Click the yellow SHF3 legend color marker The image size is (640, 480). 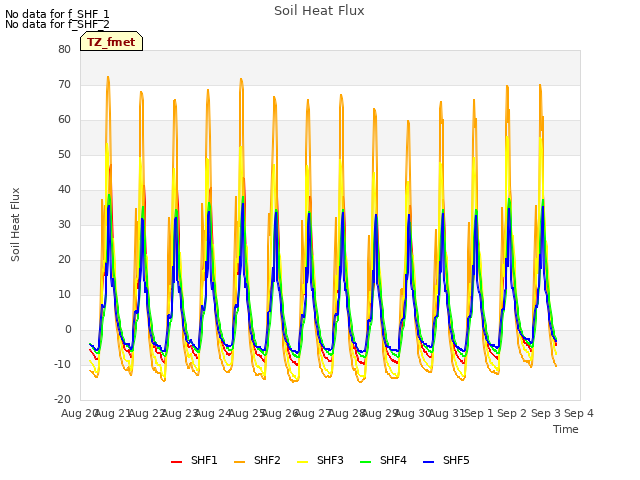(302, 462)
